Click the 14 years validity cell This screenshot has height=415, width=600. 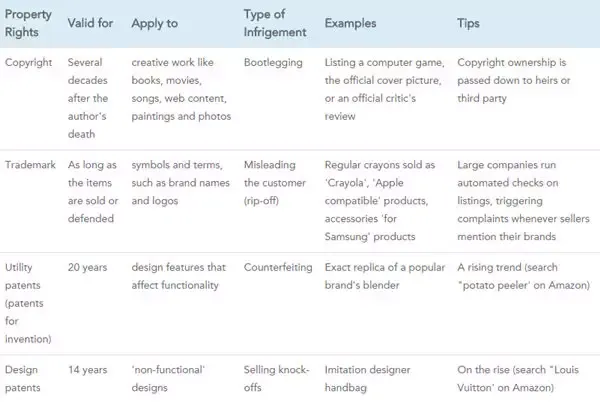pos(88,370)
